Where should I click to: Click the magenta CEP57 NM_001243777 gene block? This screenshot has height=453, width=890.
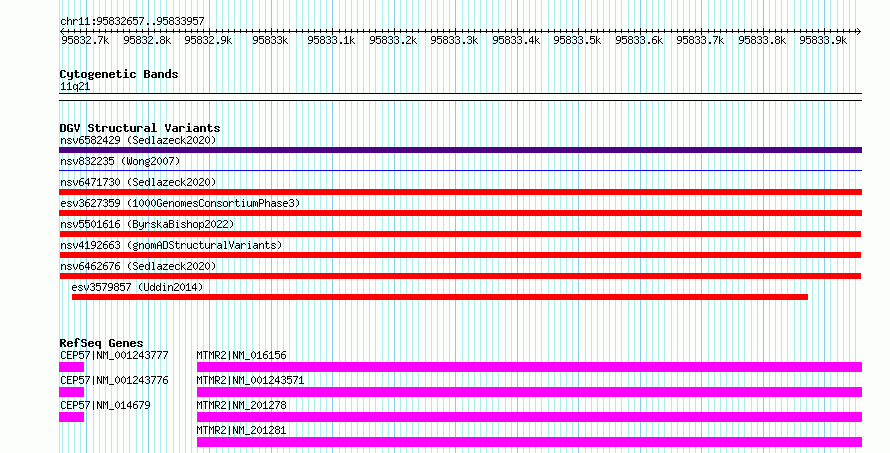[x=72, y=367]
